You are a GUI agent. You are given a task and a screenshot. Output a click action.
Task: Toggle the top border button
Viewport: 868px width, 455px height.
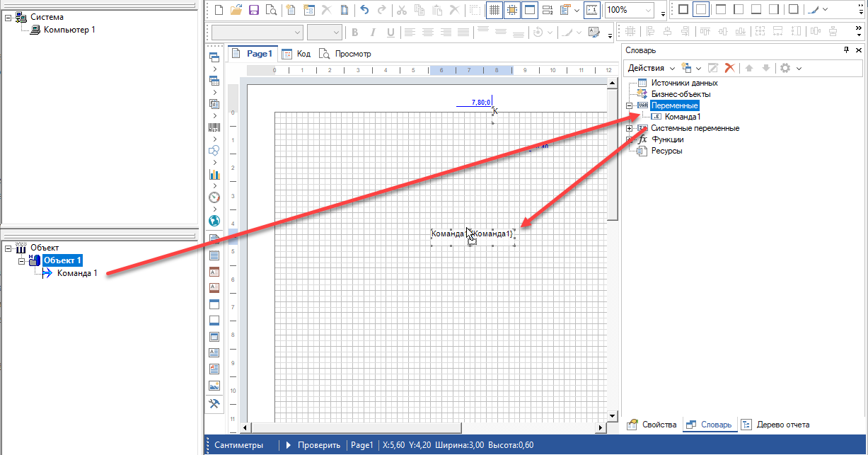coord(720,10)
